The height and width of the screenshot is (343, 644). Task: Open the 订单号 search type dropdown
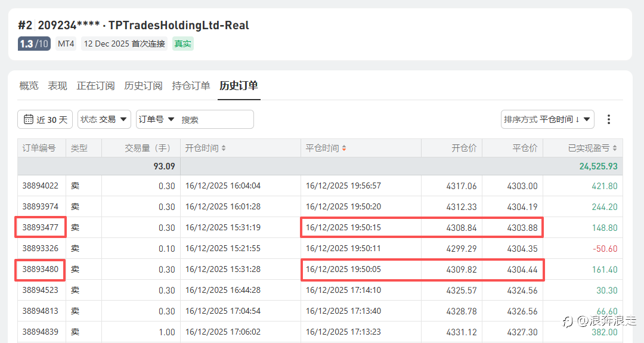[156, 119]
